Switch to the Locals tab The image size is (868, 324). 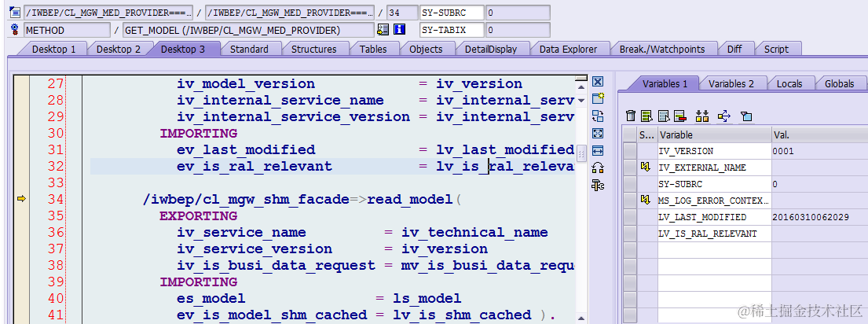click(x=789, y=83)
